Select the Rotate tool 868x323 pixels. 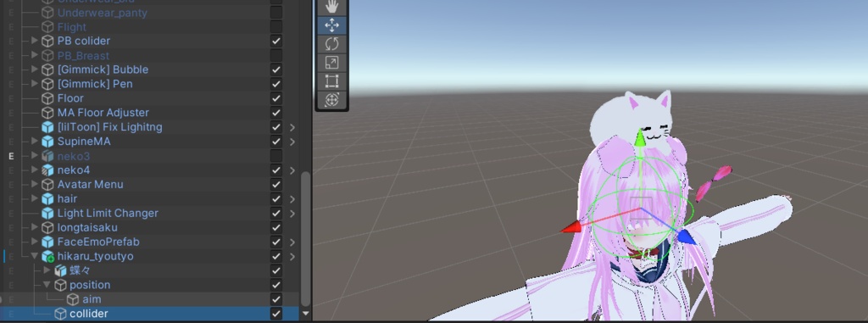tap(331, 44)
